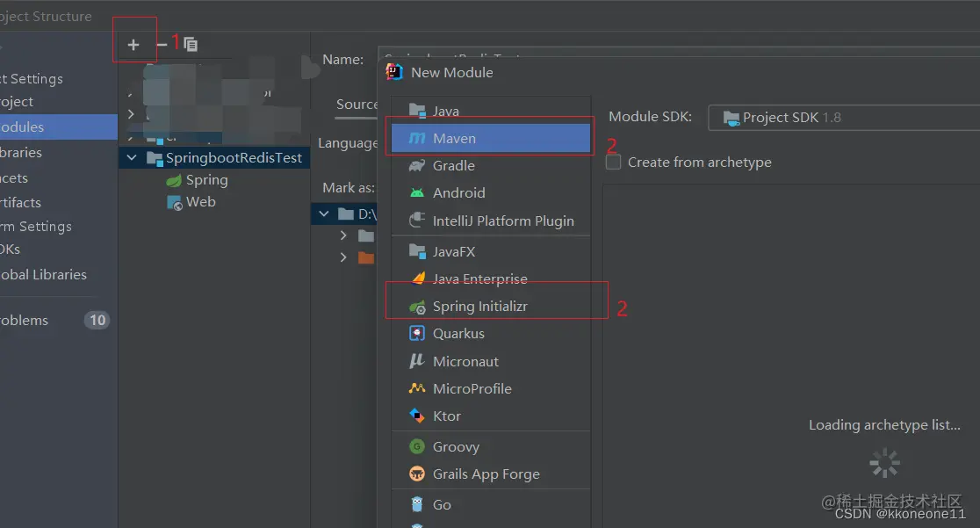Pick IntelliJ Platform Plugin icon
The height and width of the screenshot is (528, 980).
(417, 221)
